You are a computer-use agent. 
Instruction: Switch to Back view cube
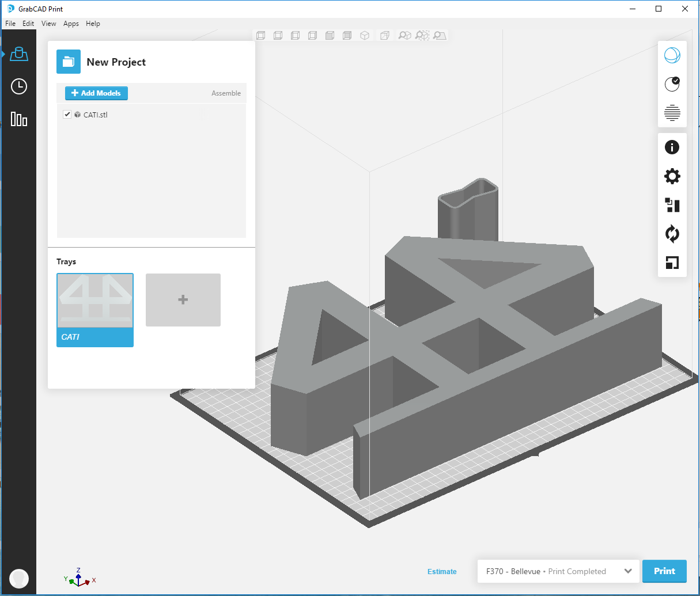click(347, 36)
